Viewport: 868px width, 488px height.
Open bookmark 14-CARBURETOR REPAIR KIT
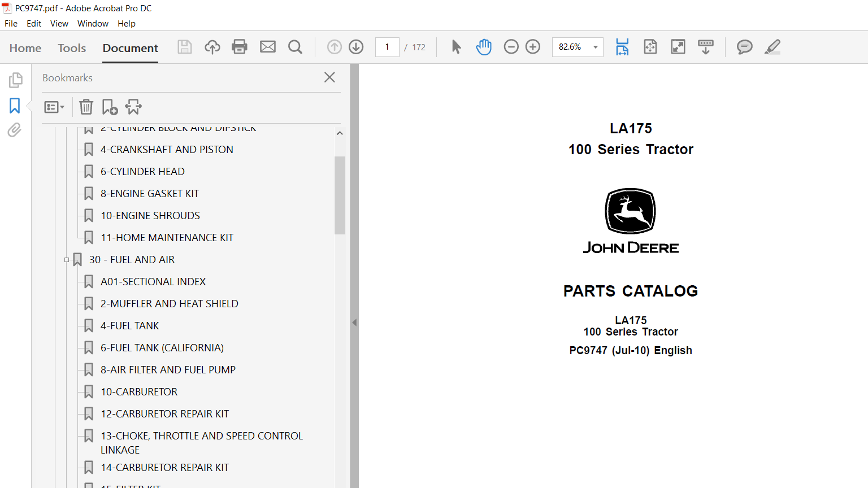tap(164, 468)
